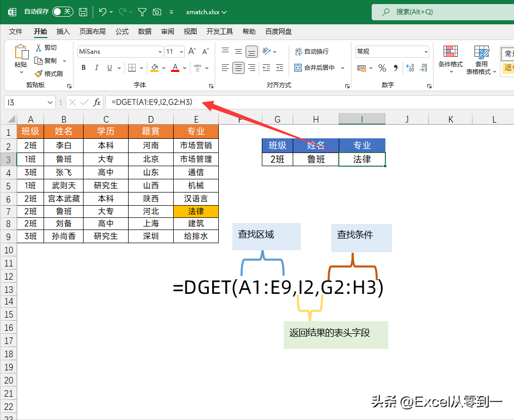The height and width of the screenshot is (420, 514).
Task: Click in the search box 搜索(Alt+Q)
Action: tap(443, 12)
